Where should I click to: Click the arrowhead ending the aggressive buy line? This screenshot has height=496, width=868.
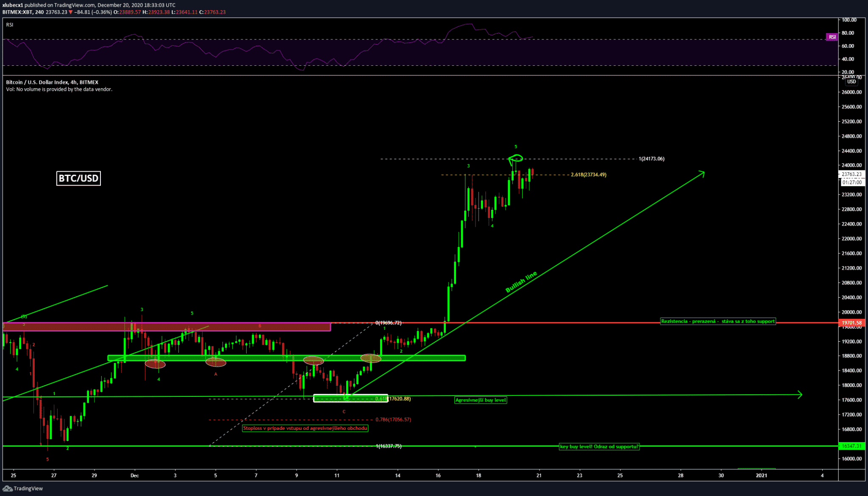coord(800,394)
